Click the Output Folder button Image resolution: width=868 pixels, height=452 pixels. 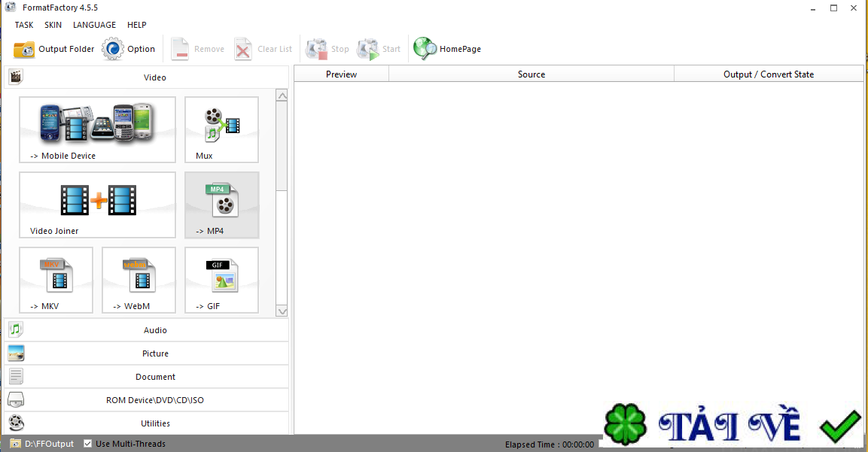coord(54,48)
